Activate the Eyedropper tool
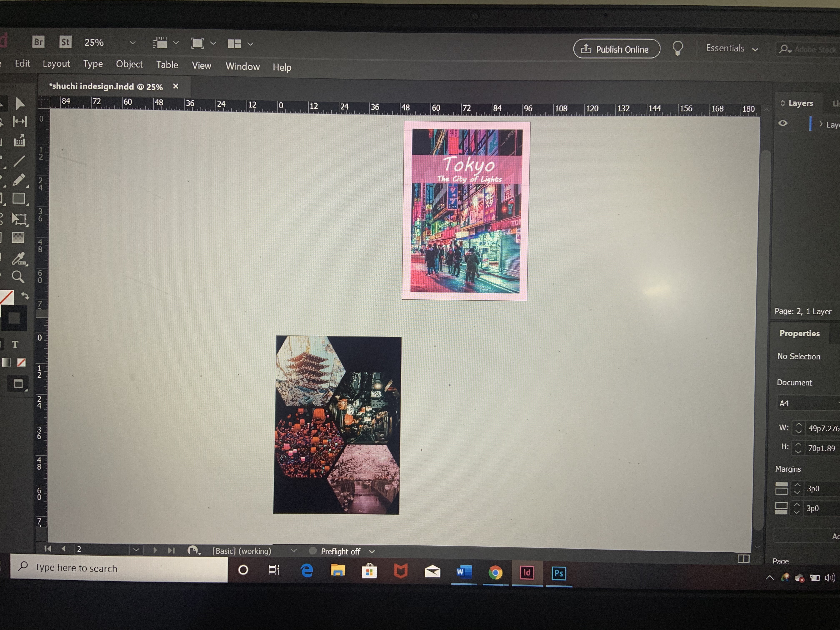Viewport: 840px width, 630px height. pyautogui.click(x=19, y=259)
